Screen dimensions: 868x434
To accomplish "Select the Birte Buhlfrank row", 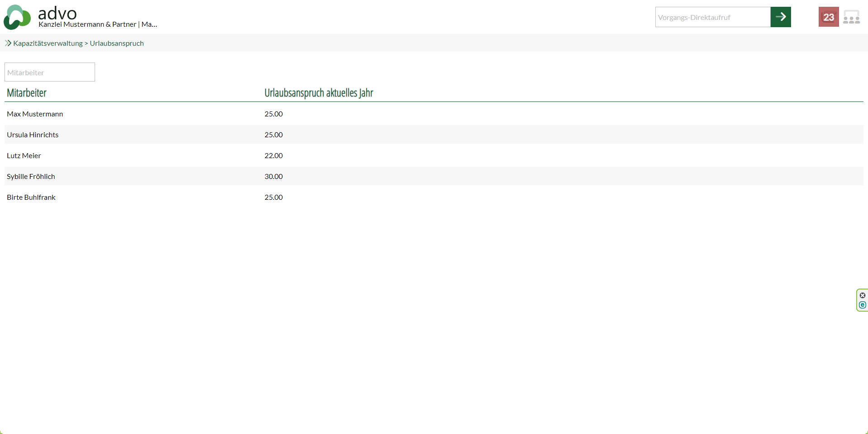I will (x=31, y=198).
